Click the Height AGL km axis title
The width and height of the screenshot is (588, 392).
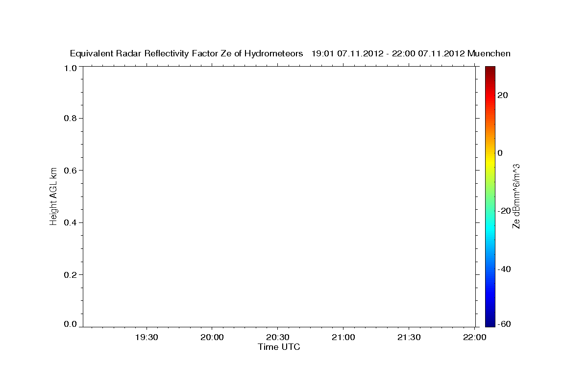[x=54, y=196]
